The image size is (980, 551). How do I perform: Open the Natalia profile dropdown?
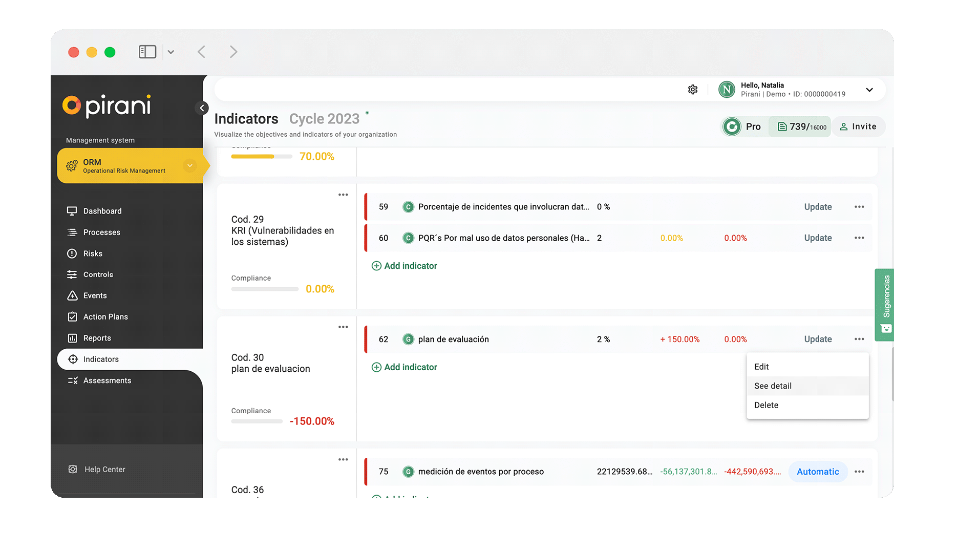(x=869, y=90)
